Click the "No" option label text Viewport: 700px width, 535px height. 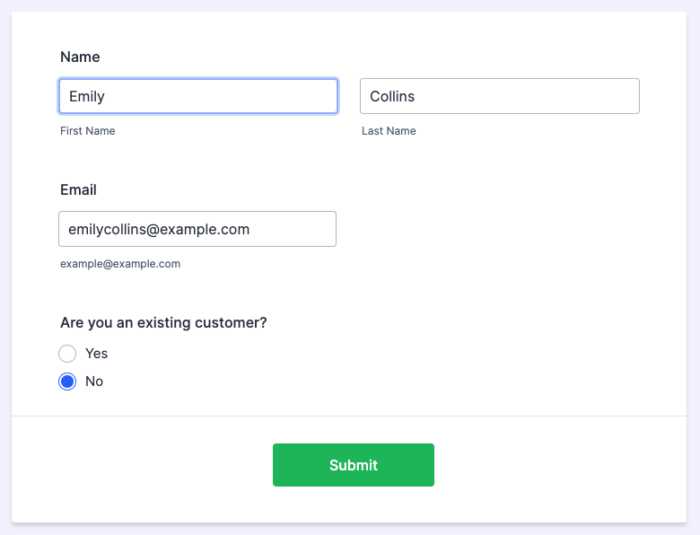coord(94,381)
